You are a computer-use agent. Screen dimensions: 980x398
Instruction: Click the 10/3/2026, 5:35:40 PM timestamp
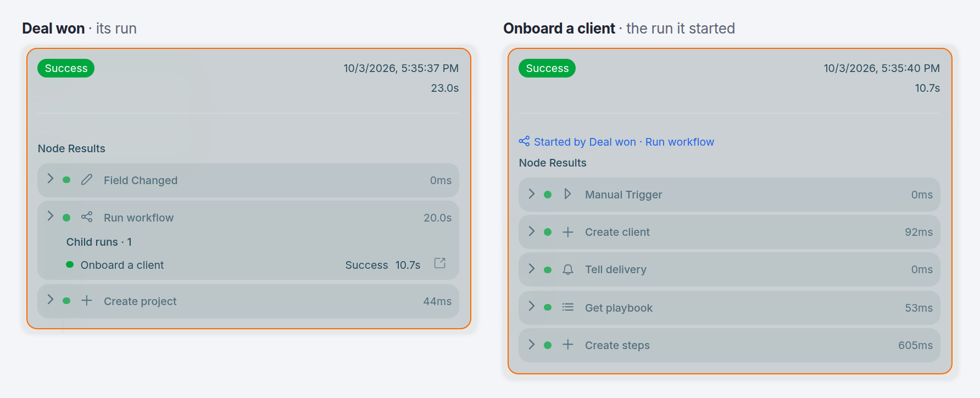(x=882, y=68)
